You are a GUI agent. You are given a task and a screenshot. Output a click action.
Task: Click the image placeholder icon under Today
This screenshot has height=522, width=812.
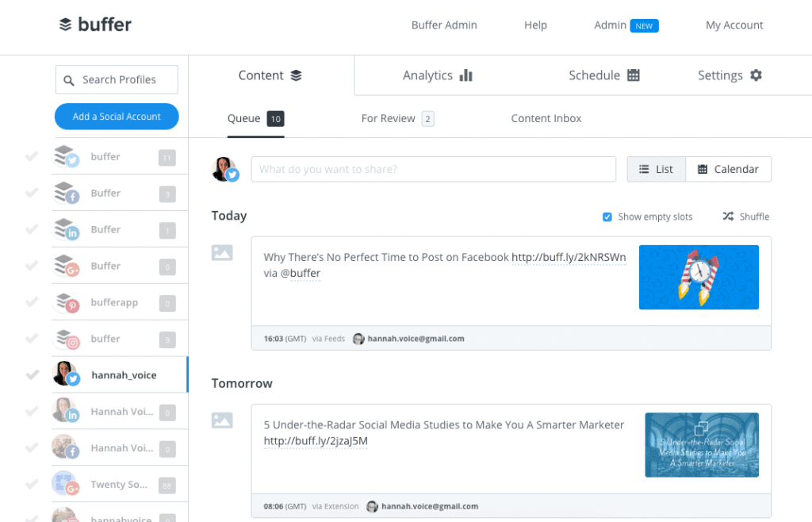tap(222, 253)
